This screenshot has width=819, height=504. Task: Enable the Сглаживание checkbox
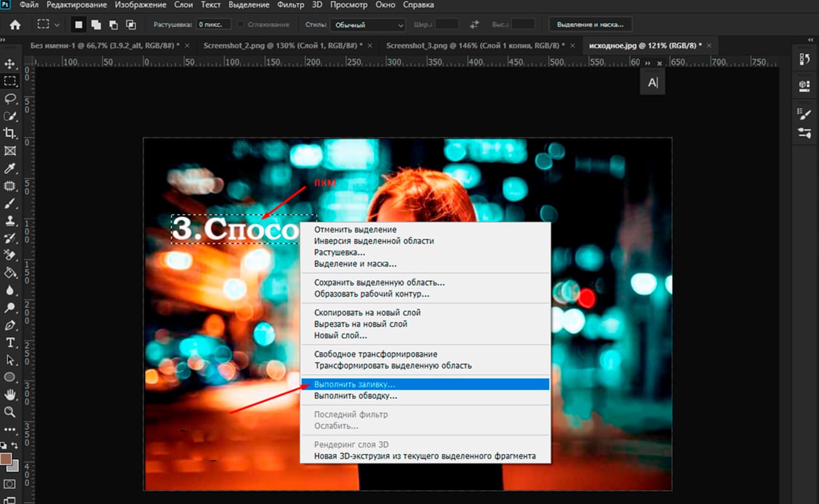point(242,25)
